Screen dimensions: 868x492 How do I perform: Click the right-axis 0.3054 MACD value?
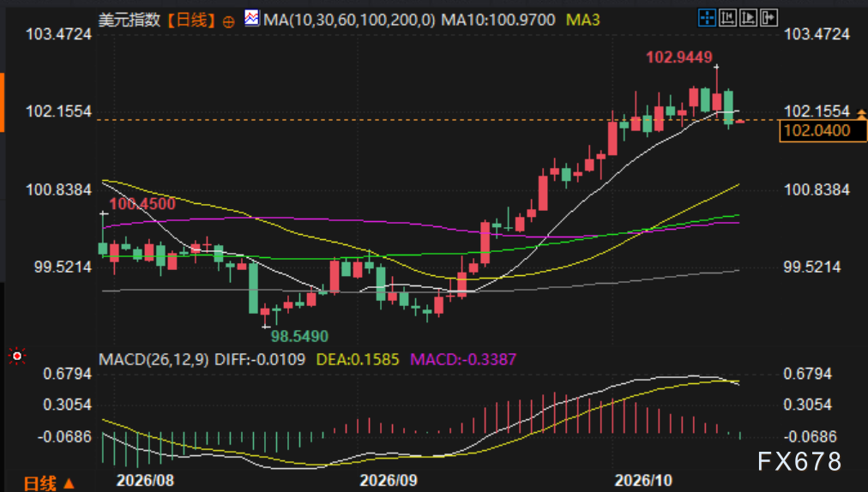[x=808, y=405]
